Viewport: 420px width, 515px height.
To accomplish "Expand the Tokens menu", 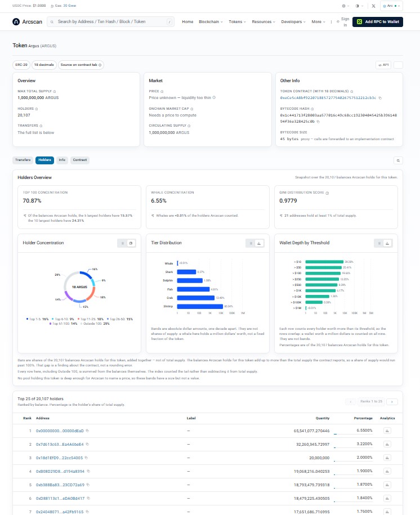I will (x=237, y=22).
